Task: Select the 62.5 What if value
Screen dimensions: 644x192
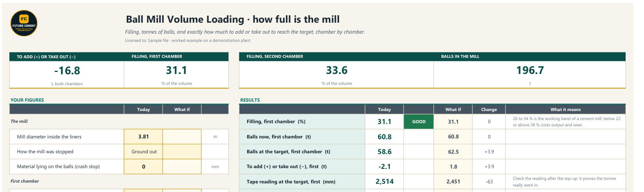Action: [x=453, y=152]
